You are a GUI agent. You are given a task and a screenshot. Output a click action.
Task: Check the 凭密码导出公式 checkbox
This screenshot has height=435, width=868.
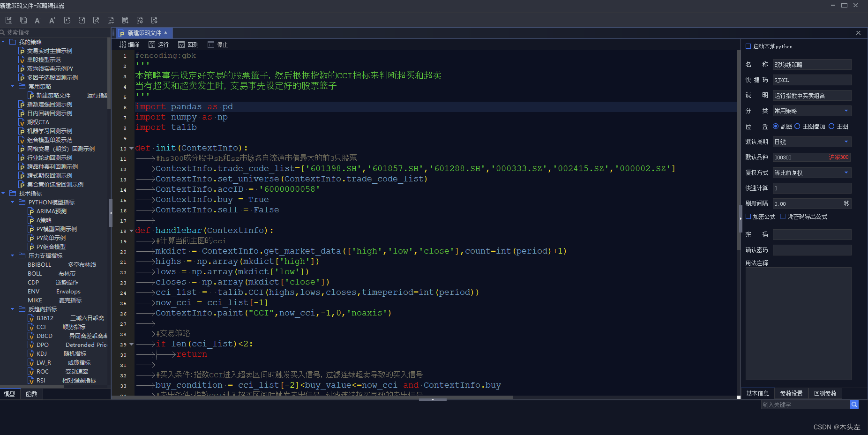coord(783,217)
